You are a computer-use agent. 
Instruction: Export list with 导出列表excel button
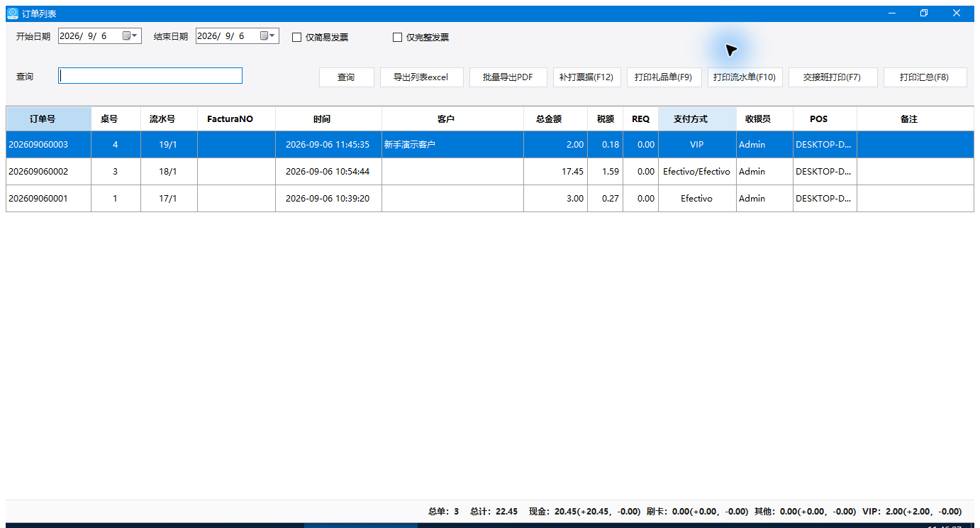click(x=422, y=77)
